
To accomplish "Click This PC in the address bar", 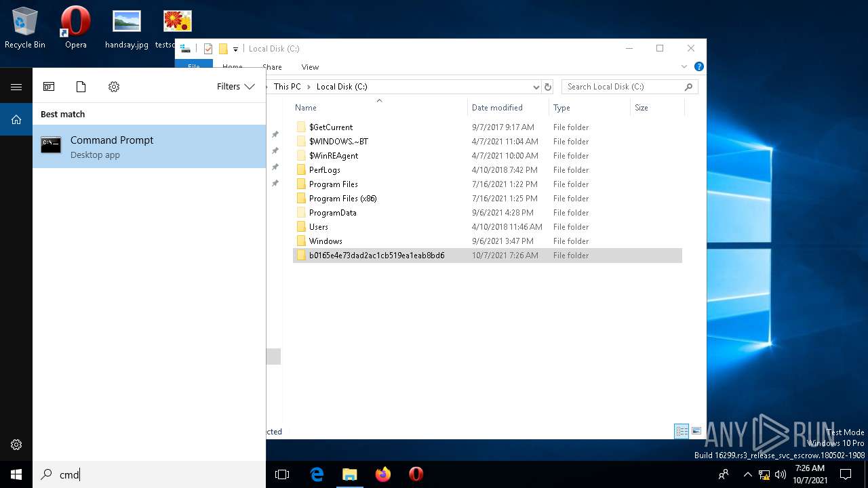I will 287,87.
